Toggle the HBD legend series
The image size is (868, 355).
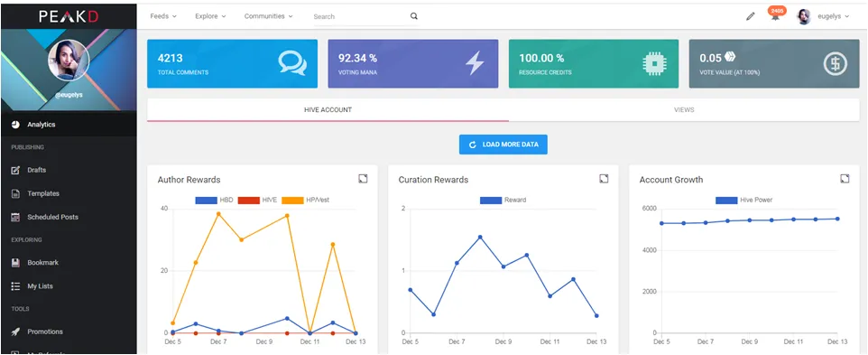[214, 200]
